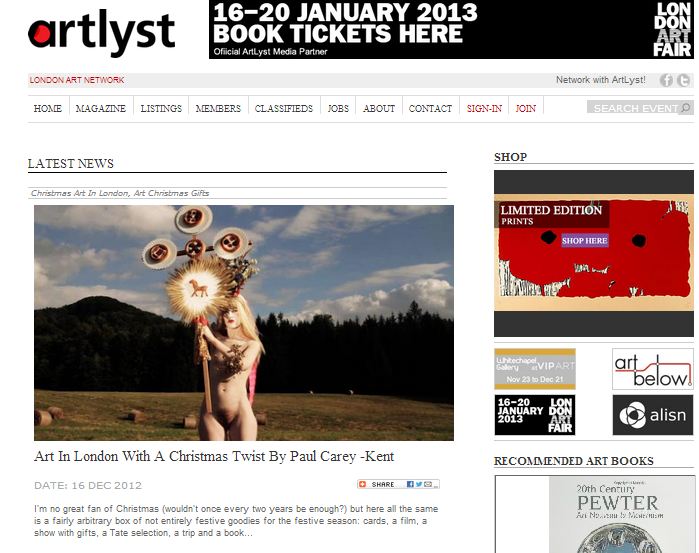This screenshot has width=699, height=553.
Task: Click the Twitter bird in the share bar
Action: [x=419, y=484]
